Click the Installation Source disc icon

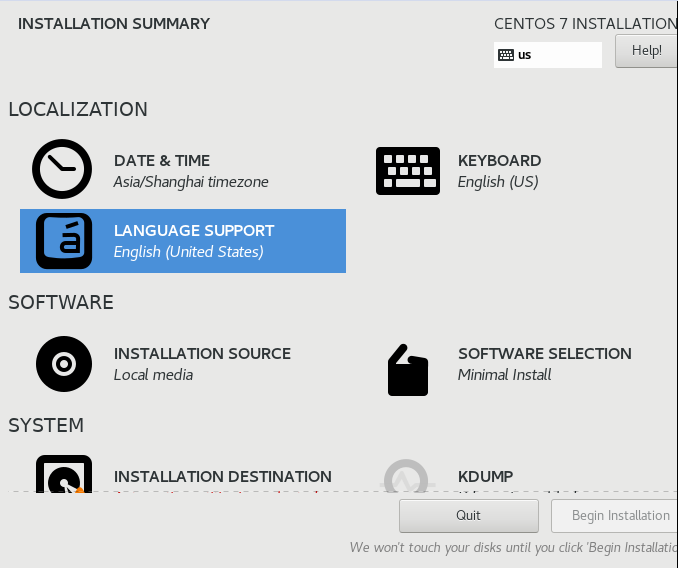click(x=64, y=364)
